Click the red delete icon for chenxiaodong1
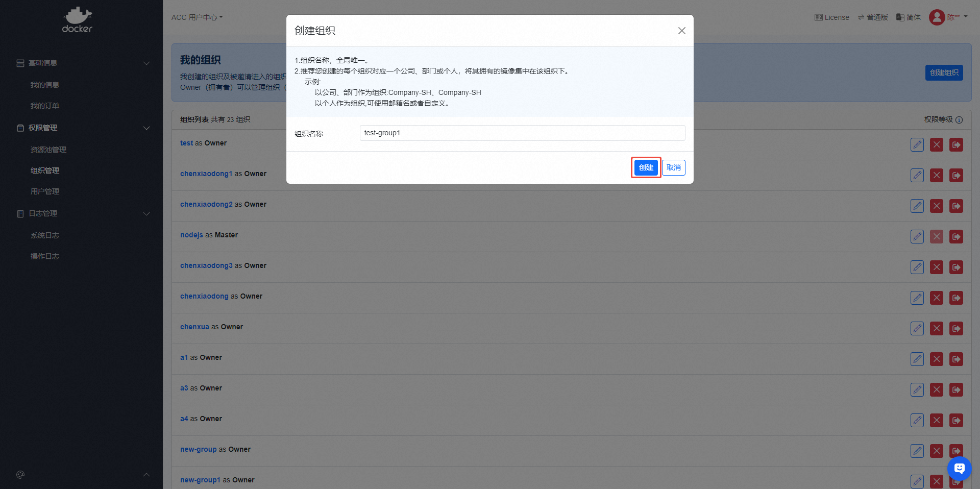 point(936,176)
